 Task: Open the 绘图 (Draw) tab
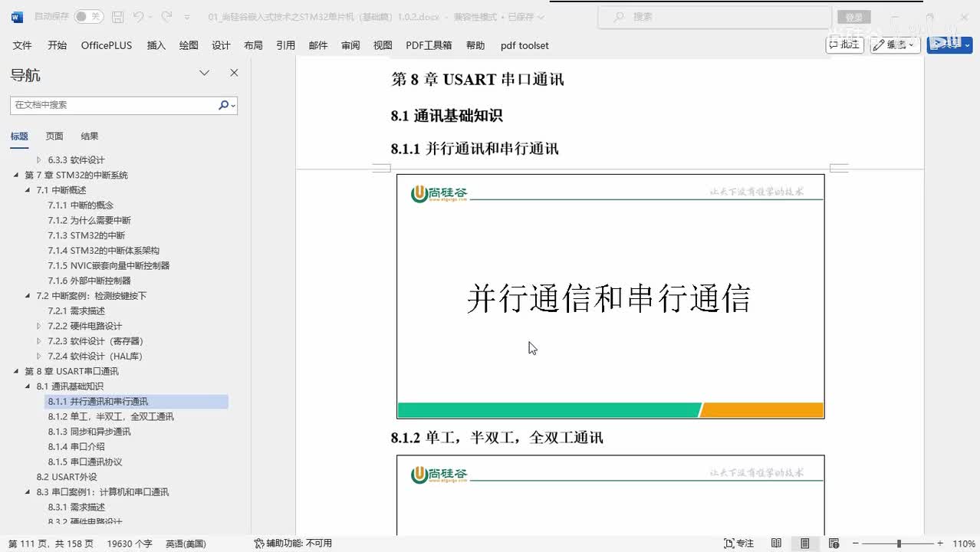point(189,45)
